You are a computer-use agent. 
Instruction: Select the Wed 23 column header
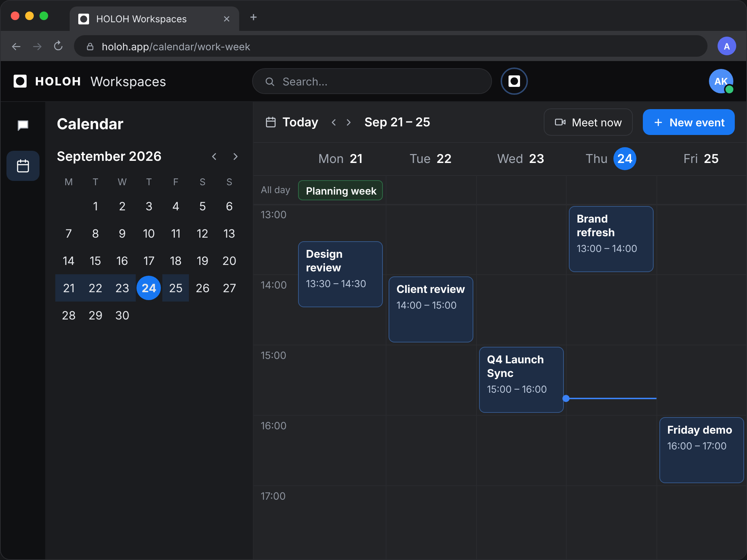(521, 159)
